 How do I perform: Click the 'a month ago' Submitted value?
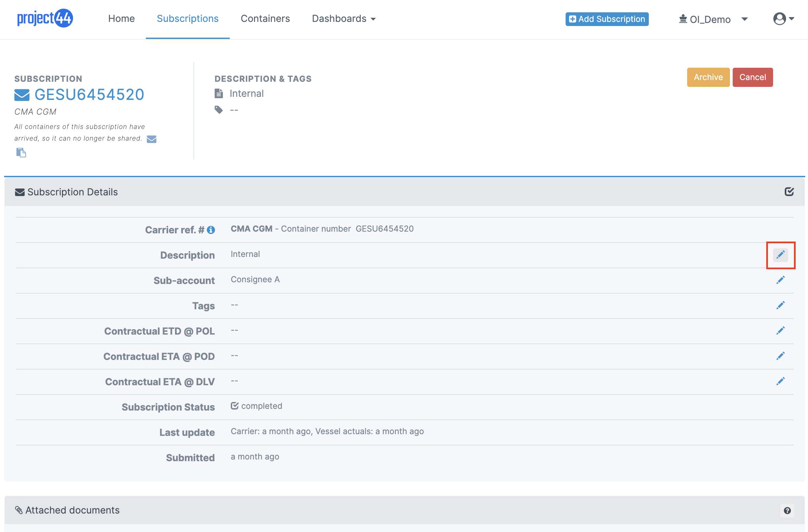point(255,457)
